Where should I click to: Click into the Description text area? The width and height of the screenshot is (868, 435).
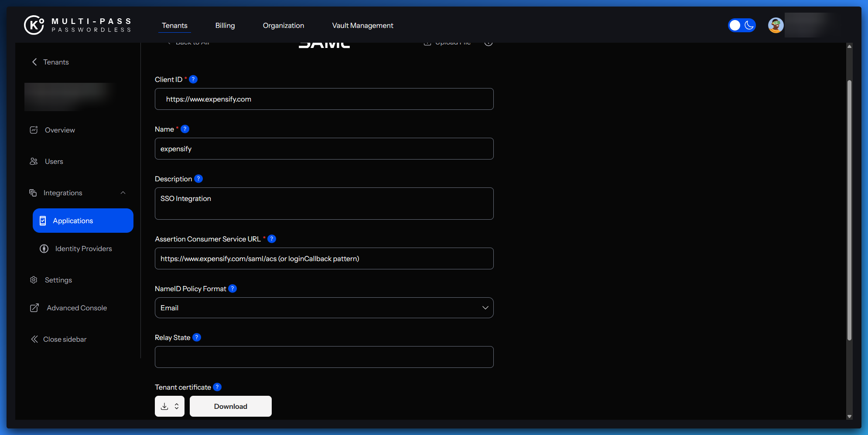coord(324,204)
